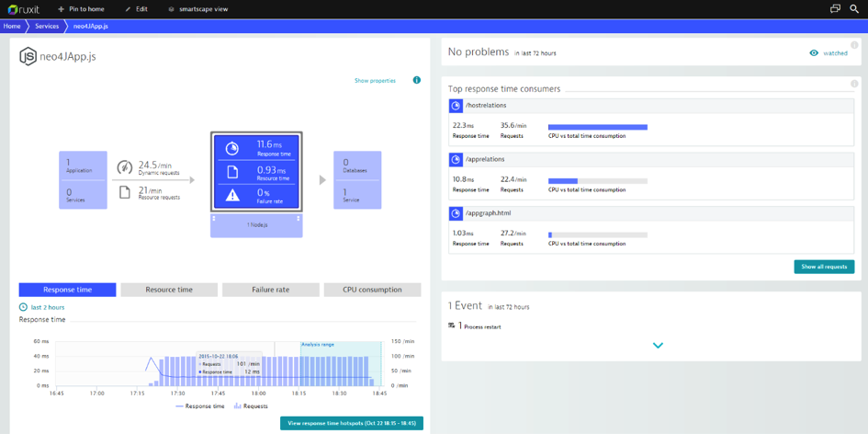This screenshot has height=434, width=868.
Task: Go to Services breadcrumb
Action: click(47, 26)
